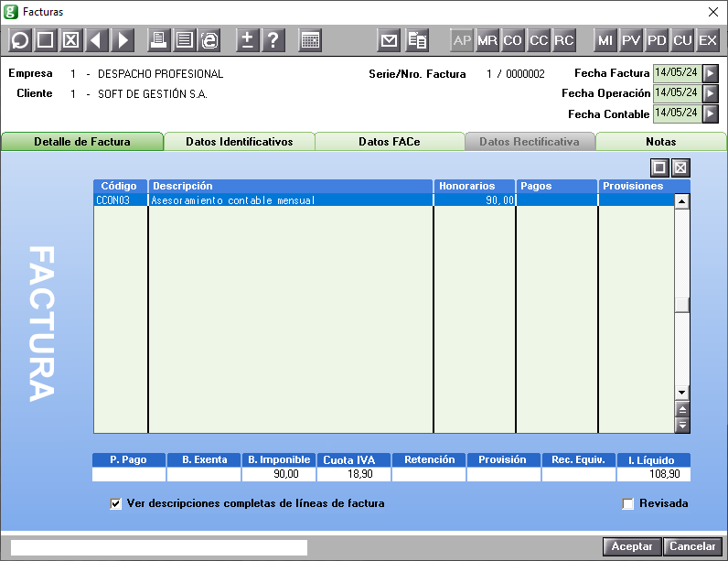Viewport: 728px width, 561px height.
Task: Click the Fecha Contable date field
Action: (678, 113)
